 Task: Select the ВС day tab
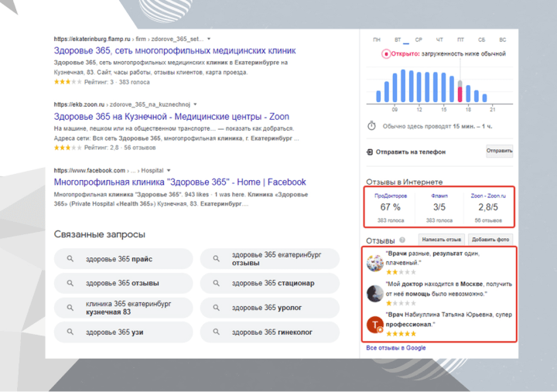503,39
